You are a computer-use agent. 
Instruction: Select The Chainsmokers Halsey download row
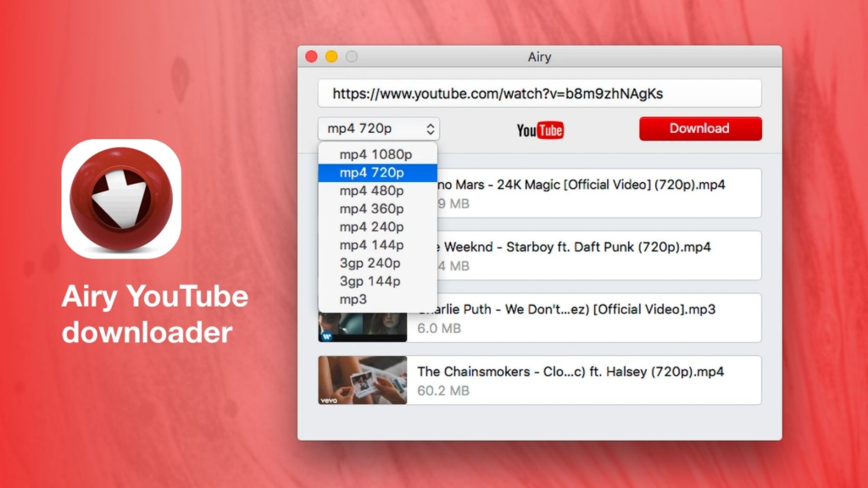coord(540,380)
